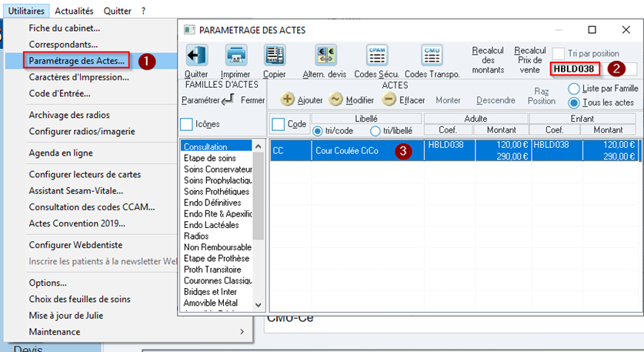
Task: Click Recalcul des montants button
Action: pos(488,60)
